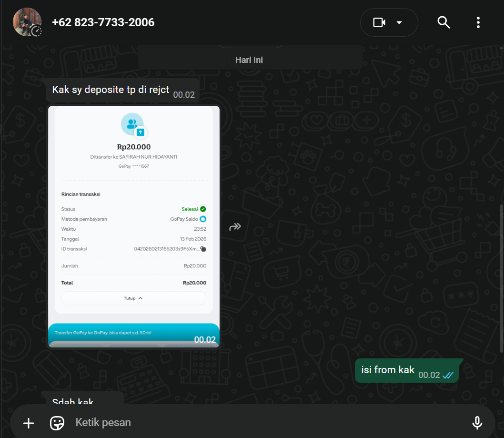The height and width of the screenshot is (438, 504).
Task: Click the Rp20.000 amount heading in receipt
Action: coord(134,147)
